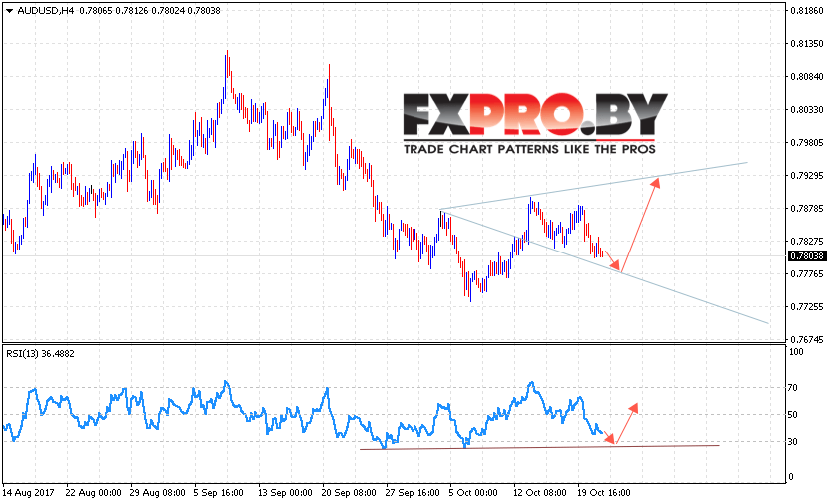Click the RSI scale level 0
Viewport: 828px width, 504px height.
790,477
